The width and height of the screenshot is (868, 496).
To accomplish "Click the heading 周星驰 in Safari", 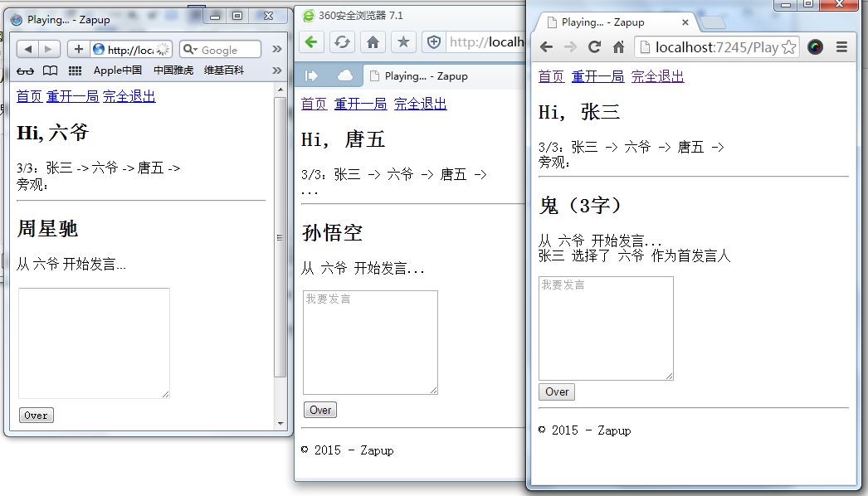I will click(x=47, y=229).
